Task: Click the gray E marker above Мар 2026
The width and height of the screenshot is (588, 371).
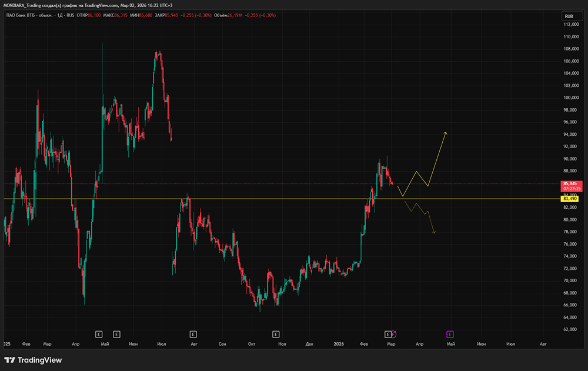Action: (x=387, y=334)
